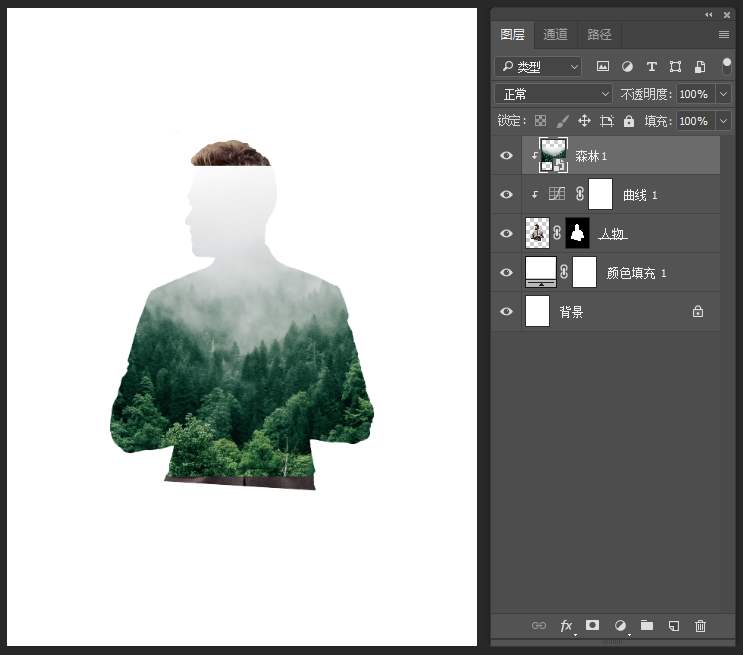Open the 不透明度 opacity slider arrow
The image size is (743, 655).
coord(723,94)
